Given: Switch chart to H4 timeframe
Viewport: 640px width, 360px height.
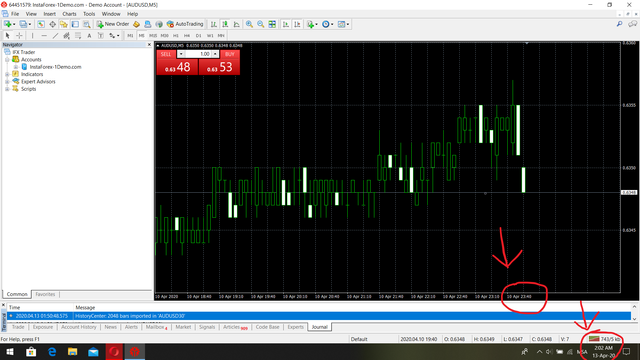Looking at the screenshot, I should coord(187,36).
